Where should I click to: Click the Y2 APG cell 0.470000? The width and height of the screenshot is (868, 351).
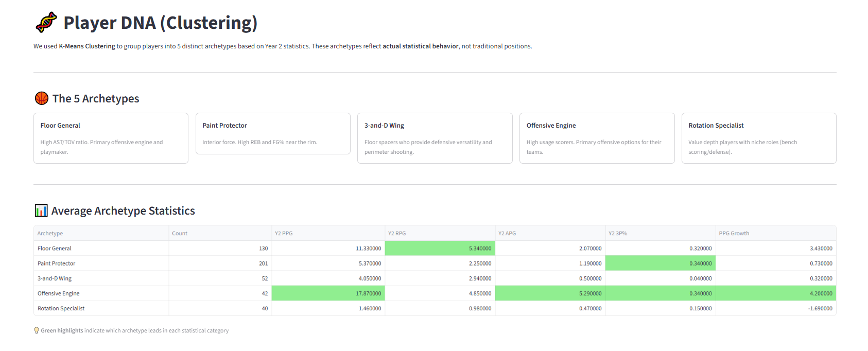coord(550,308)
